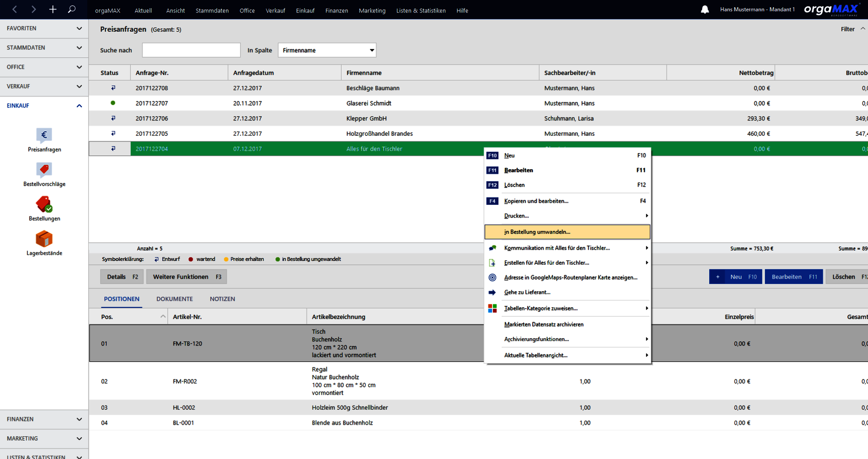Sort by the Anfragedatum column header
Image resolution: width=868 pixels, height=459 pixels.
pyautogui.click(x=284, y=73)
